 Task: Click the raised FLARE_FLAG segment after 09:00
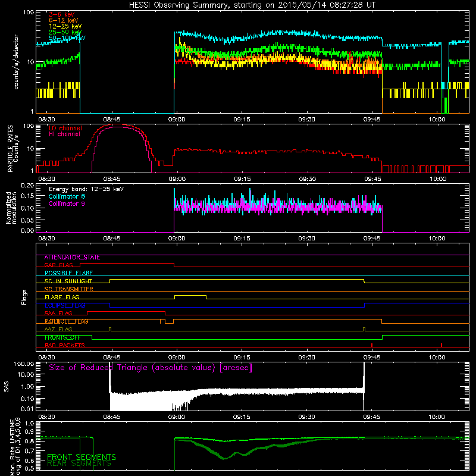pos(190,295)
